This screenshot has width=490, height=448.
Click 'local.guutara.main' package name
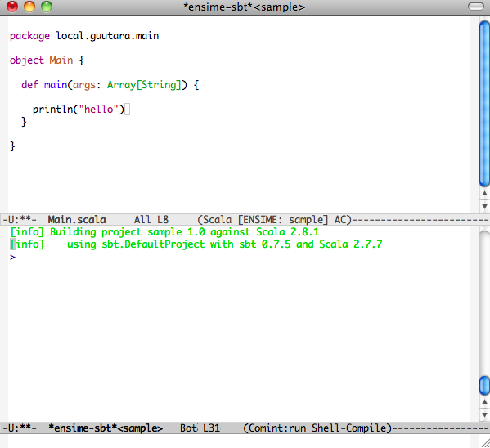tap(107, 36)
